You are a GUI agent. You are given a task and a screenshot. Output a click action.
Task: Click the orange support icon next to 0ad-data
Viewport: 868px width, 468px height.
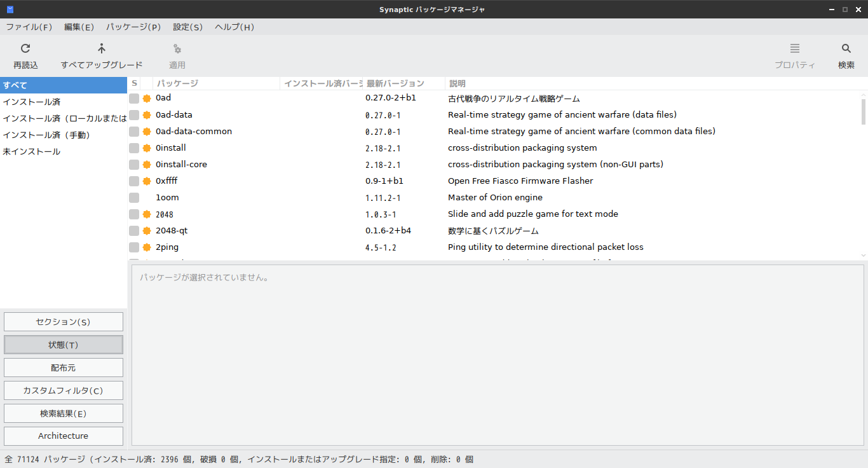pyautogui.click(x=147, y=115)
